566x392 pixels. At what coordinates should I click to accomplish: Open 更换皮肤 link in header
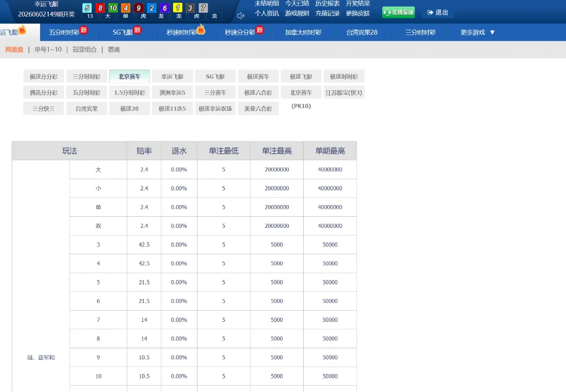(358, 13)
